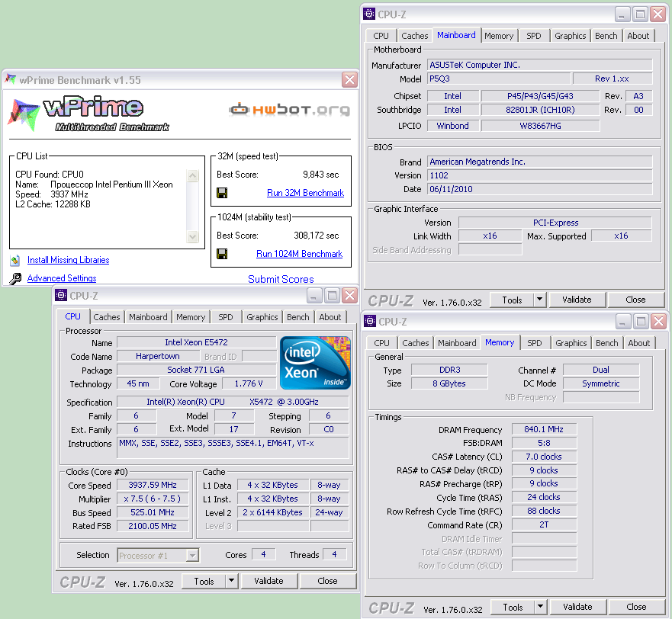Open Install Missing Libraries link
672x619 pixels.
pos(68,260)
